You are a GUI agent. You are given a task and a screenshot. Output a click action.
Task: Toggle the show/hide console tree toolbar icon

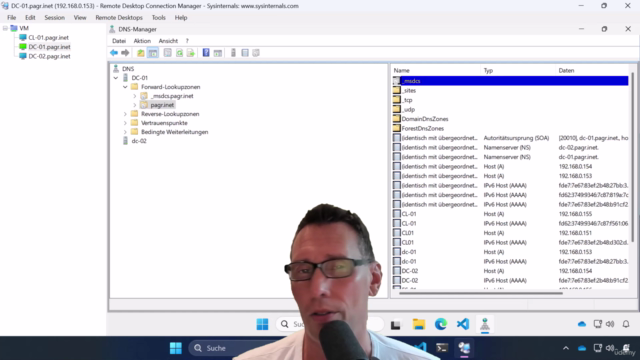pos(153,53)
